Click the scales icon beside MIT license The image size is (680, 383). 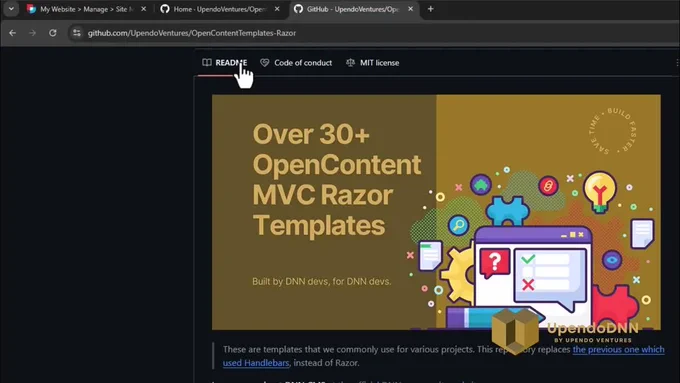click(350, 63)
